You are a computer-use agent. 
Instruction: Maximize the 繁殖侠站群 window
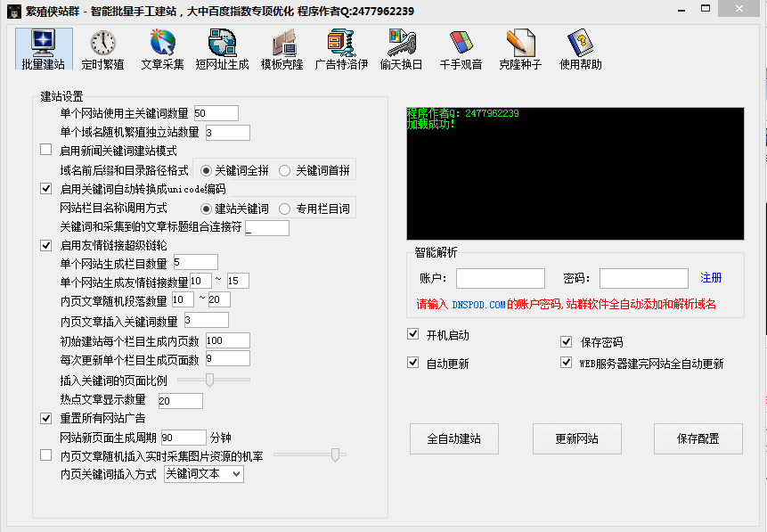tap(706, 9)
